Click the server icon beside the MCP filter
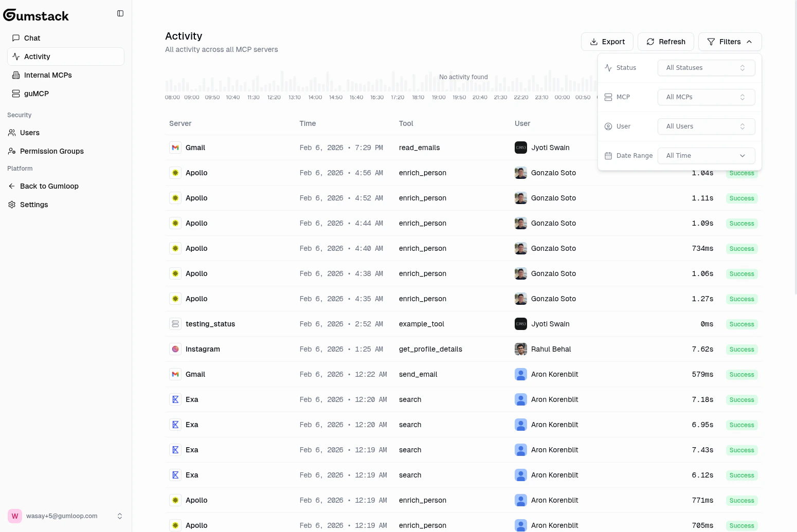The width and height of the screenshot is (797, 532). pyautogui.click(x=607, y=97)
